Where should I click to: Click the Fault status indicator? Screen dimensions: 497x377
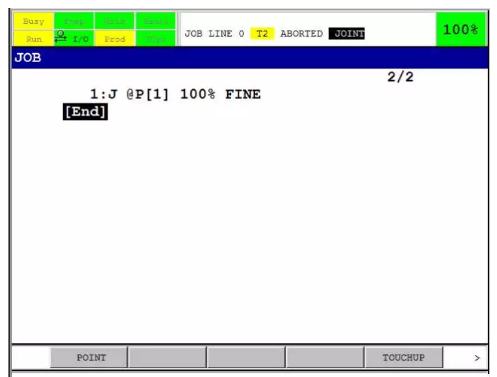point(156,21)
